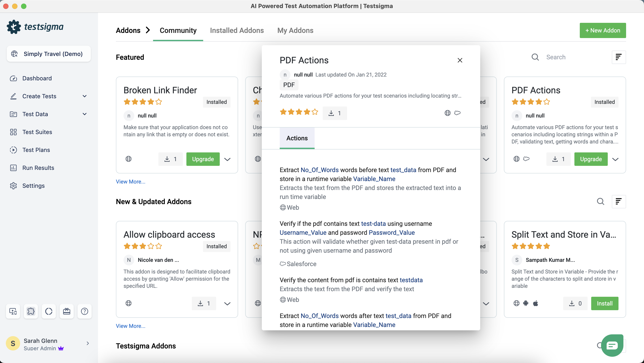The height and width of the screenshot is (363, 644).
Task: Click Split Text and Store card title
Action: [563, 235]
